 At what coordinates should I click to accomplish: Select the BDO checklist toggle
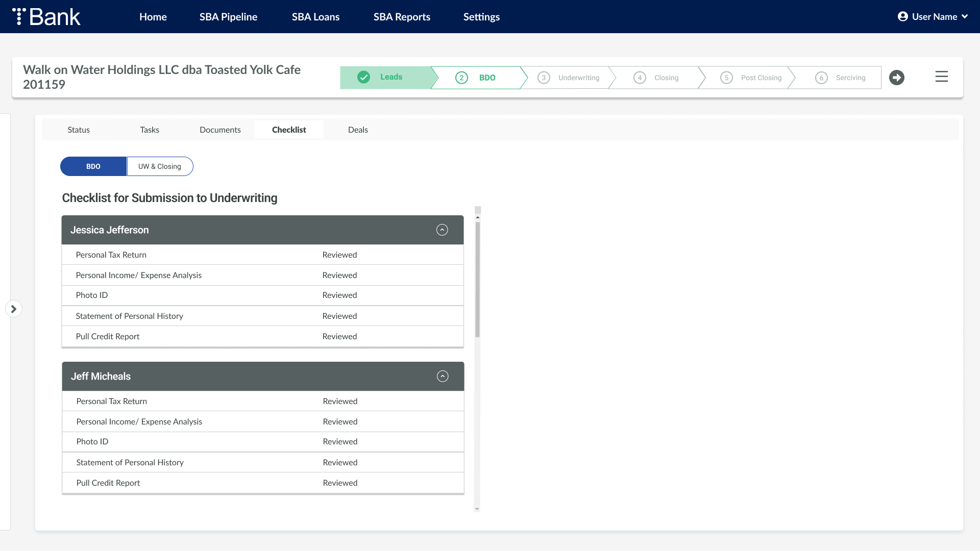pos(93,166)
